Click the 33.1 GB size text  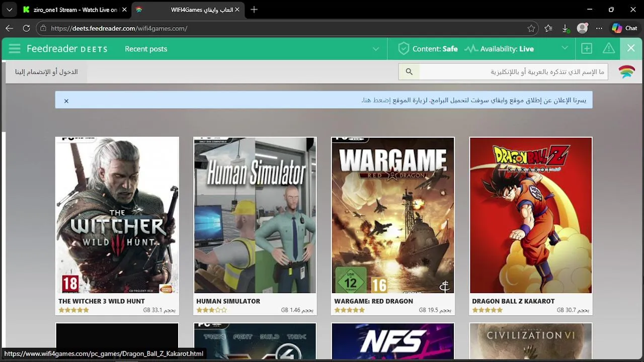159,310
